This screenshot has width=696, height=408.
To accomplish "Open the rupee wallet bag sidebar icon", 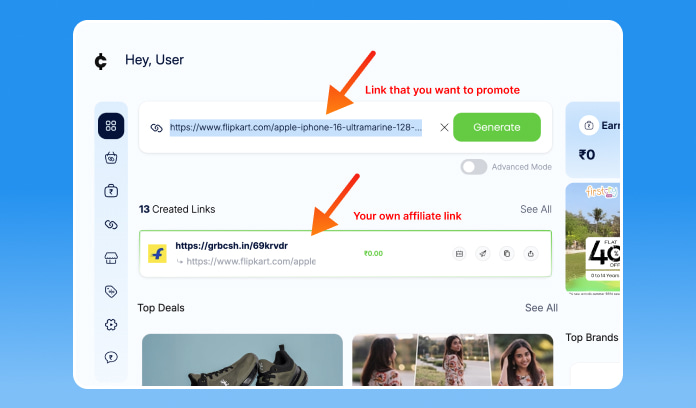I will click(x=111, y=191).
